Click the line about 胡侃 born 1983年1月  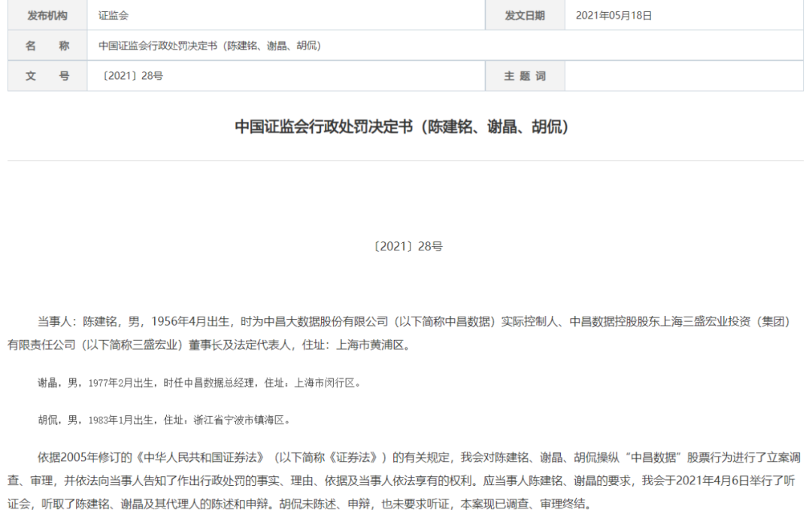pyautogui.click(x=164, y=420)
